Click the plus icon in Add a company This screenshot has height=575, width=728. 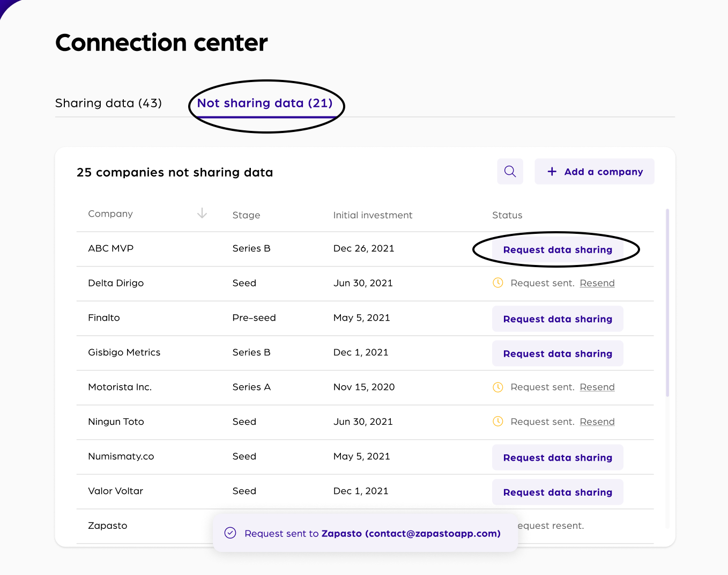coord(552,172)
